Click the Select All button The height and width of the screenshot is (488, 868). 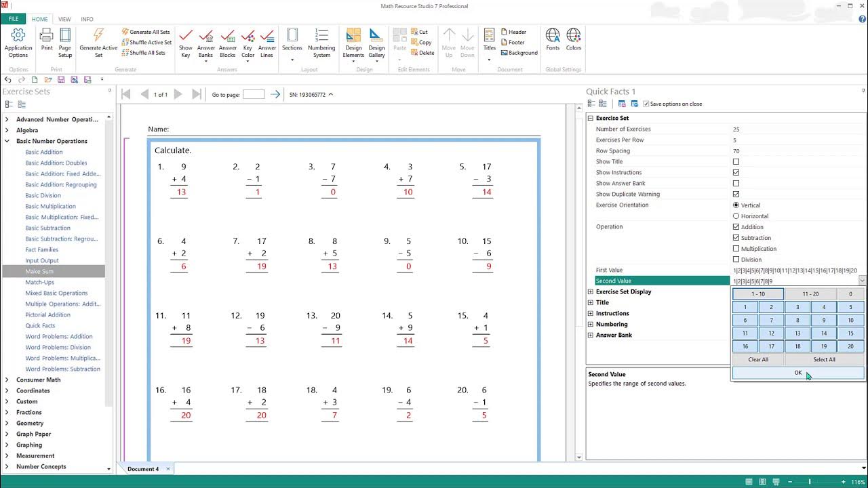point(824,360)
